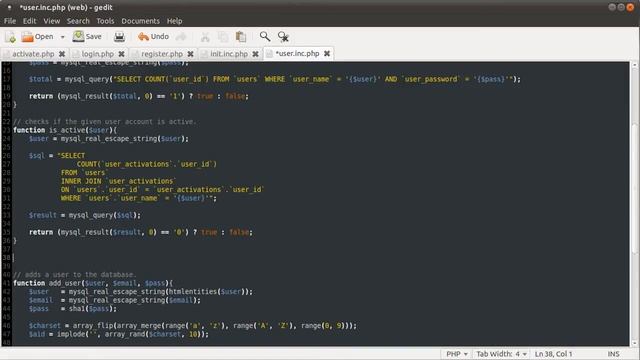Open the Tools menu
Viewport: 640px width, 360px height.
(x=105, y=21)
